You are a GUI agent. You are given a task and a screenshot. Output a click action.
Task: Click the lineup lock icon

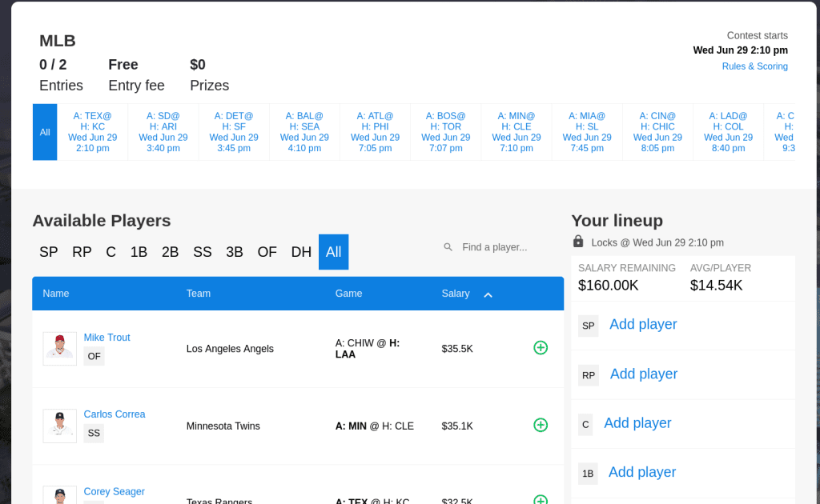tap(578, 242)
